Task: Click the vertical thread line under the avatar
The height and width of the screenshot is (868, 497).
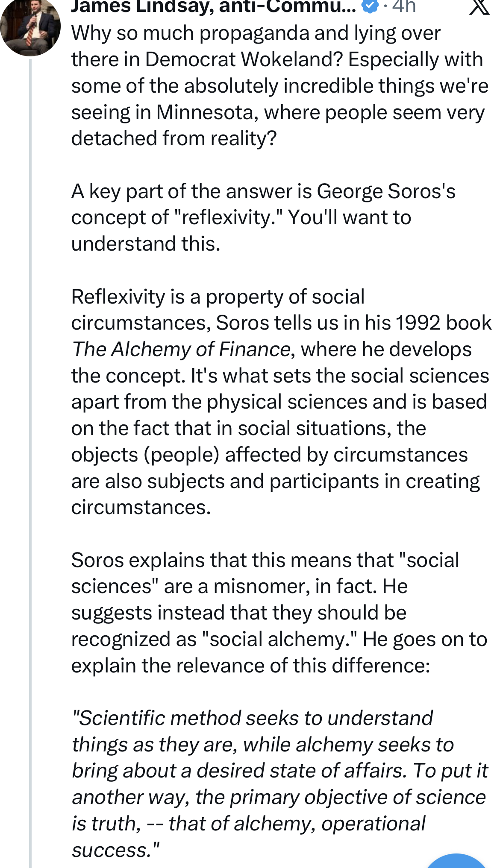Action: pos(30,427)
